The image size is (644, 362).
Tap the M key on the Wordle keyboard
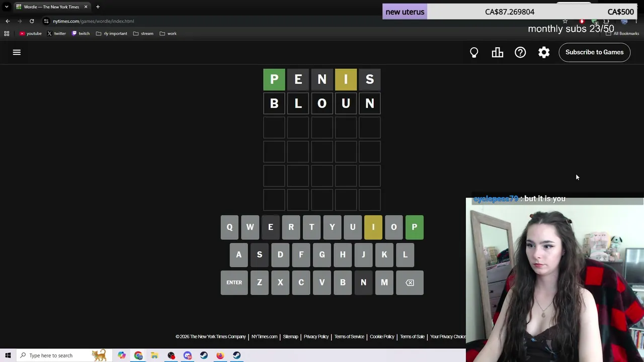[384, 283]
